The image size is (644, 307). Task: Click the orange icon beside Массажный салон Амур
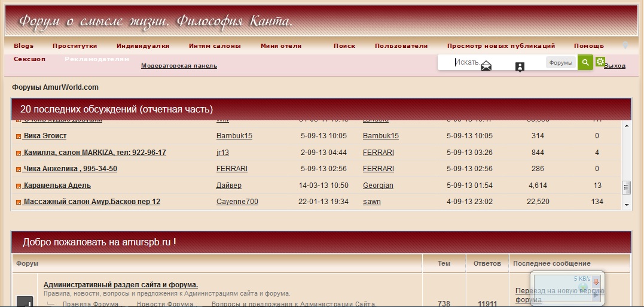click(19, 202)
